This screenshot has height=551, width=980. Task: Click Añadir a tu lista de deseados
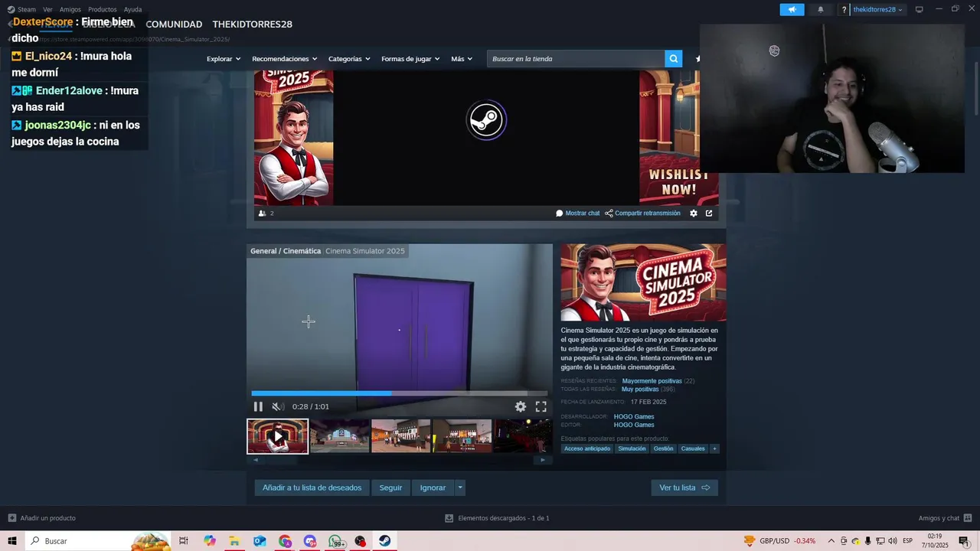click(312, 487)
